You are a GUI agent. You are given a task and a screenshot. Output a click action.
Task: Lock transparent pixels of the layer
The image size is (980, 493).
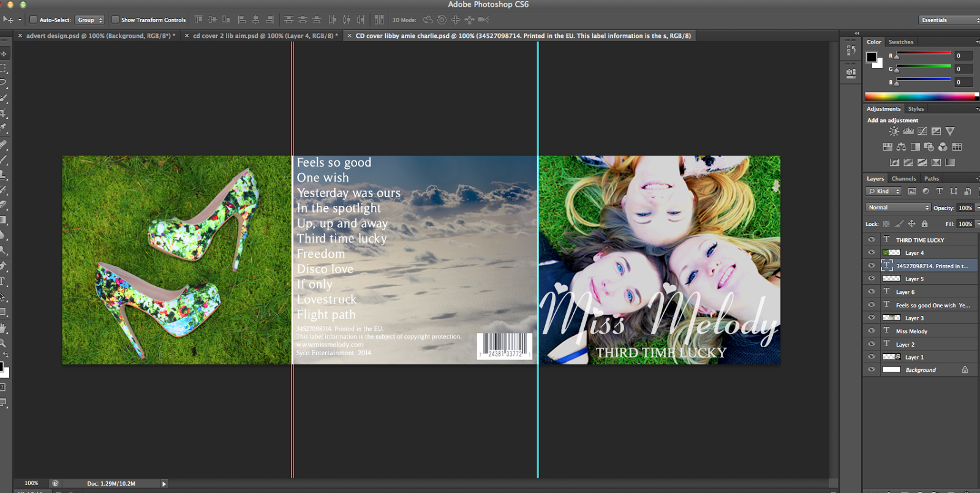[886, 224]
